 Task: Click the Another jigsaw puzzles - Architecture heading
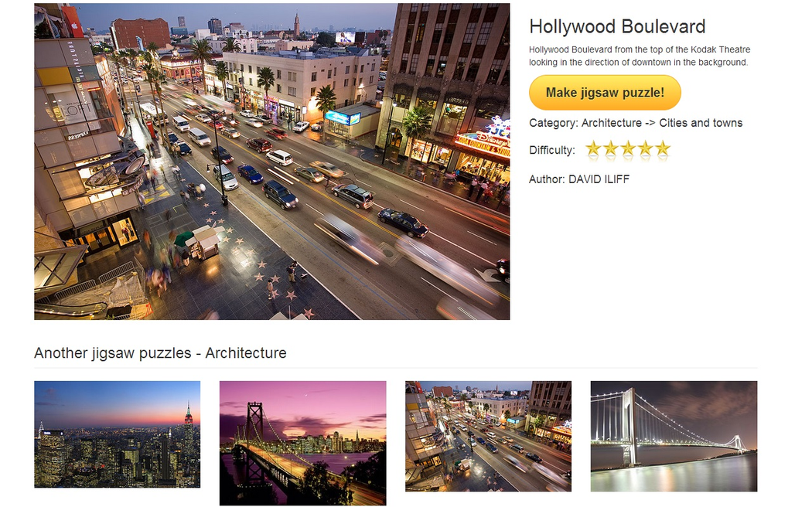(x=160, y=353)
